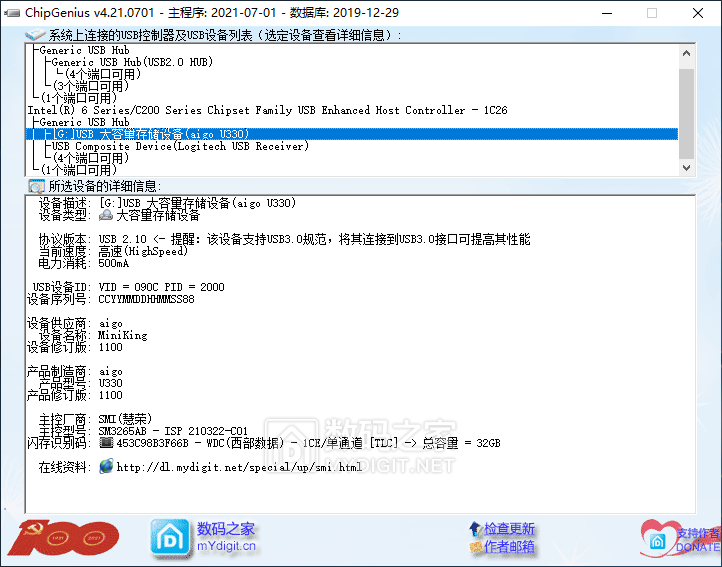Select the first Generic USB Hub row
The height and width of the screenshot is (567, 722).
coord(84,50)
